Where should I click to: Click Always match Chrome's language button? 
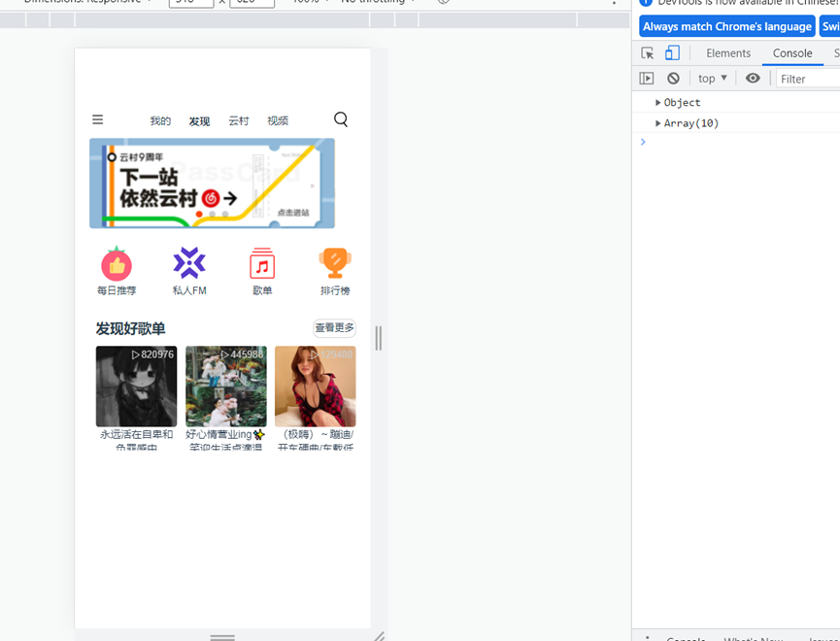click(727, 26)
